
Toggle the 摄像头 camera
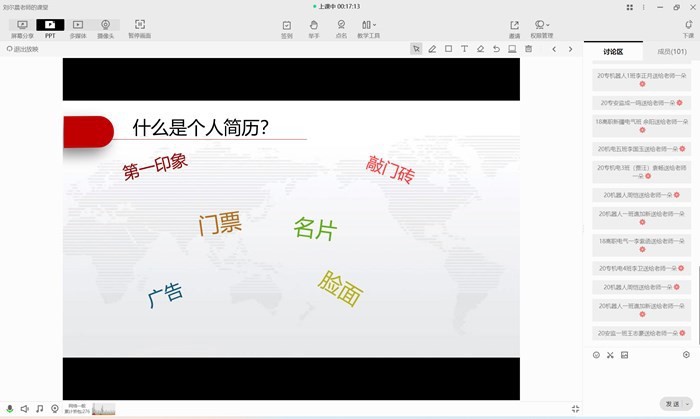click(105, 27)
